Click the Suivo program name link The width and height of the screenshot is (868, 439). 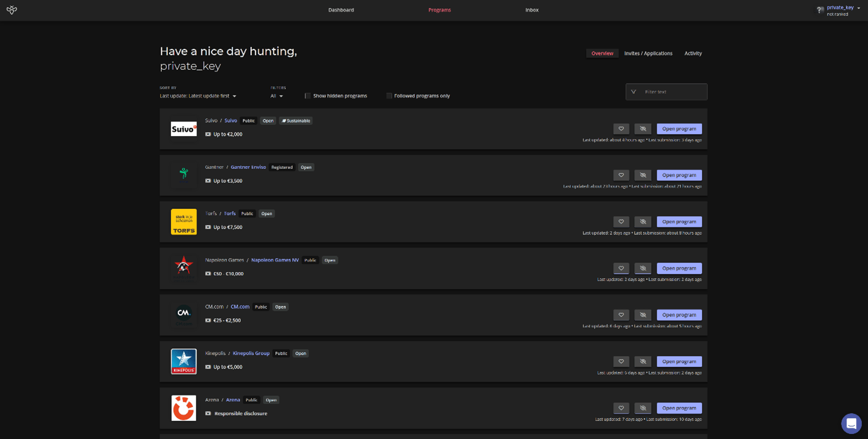pyautogui.click(x=231, y=120)
